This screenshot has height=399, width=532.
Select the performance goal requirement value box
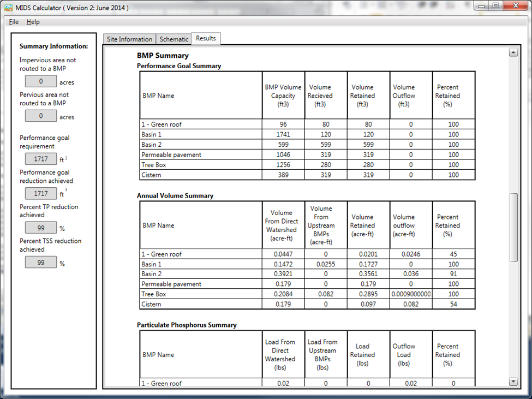[41, 159]
